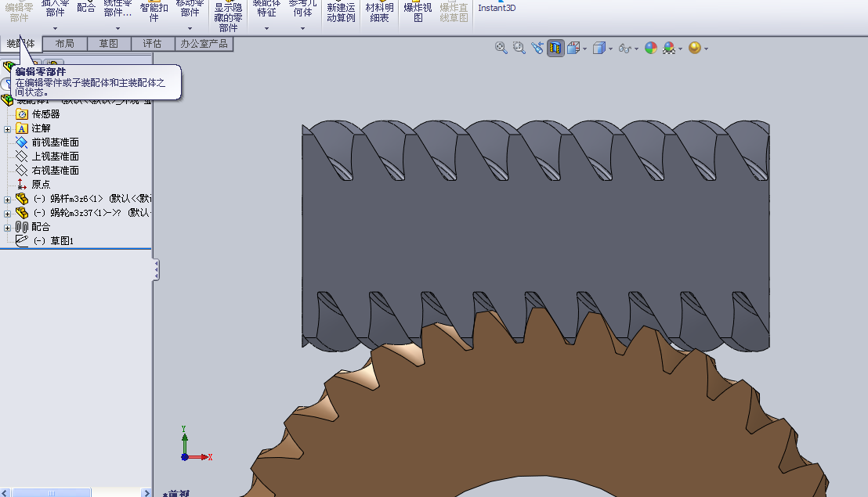Viewport: 868px width, 497px height.
Task: Open the Hide/Show Items dropdown arrow
Action: pos(637,49)
